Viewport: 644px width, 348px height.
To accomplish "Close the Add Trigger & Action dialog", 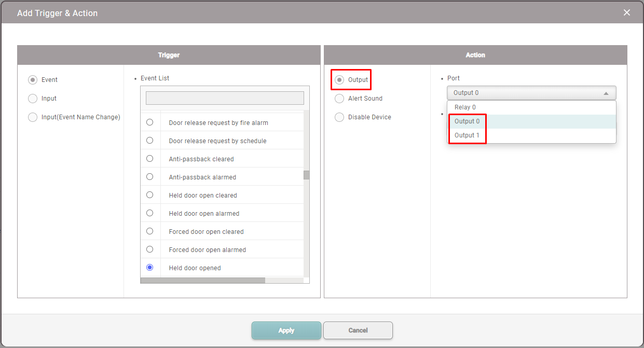I will [627, 12].
